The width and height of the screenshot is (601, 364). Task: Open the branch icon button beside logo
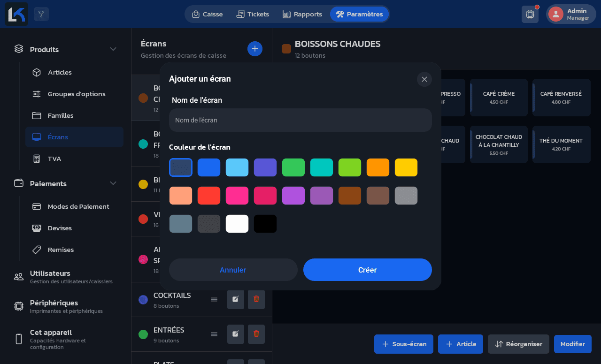click(x=41, y=14)
